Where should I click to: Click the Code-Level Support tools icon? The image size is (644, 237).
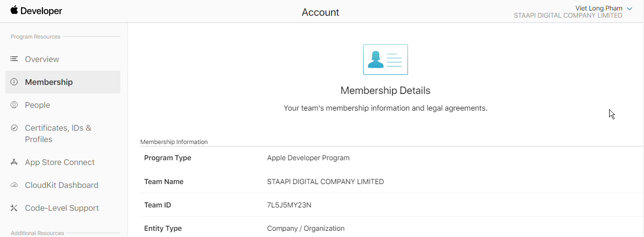point(14,208)
